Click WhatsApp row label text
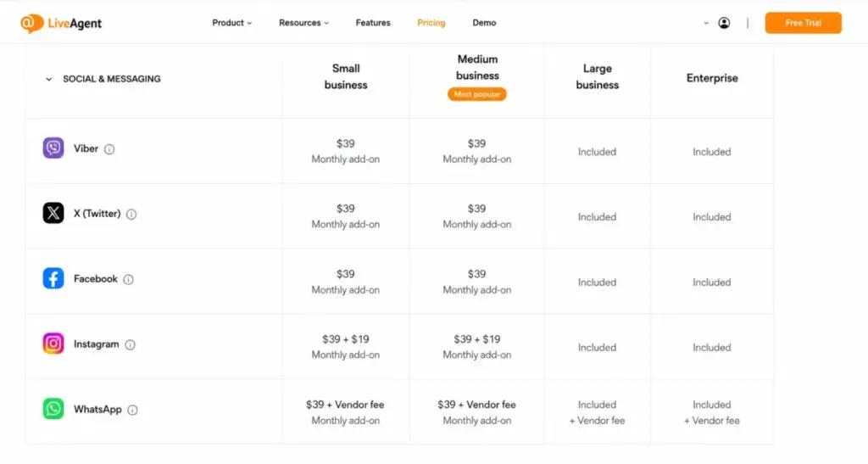The height and width of the screenshot is (464, 868). tap(97, 409)
